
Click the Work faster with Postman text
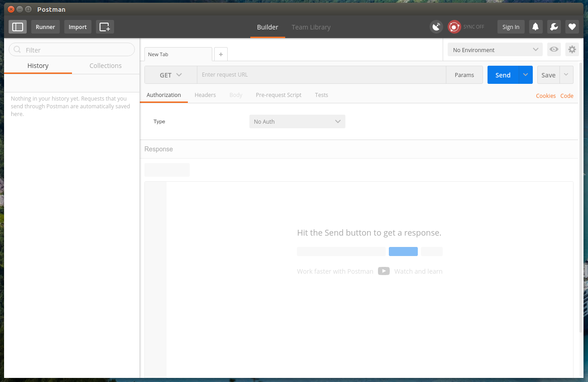coord(335,271)
